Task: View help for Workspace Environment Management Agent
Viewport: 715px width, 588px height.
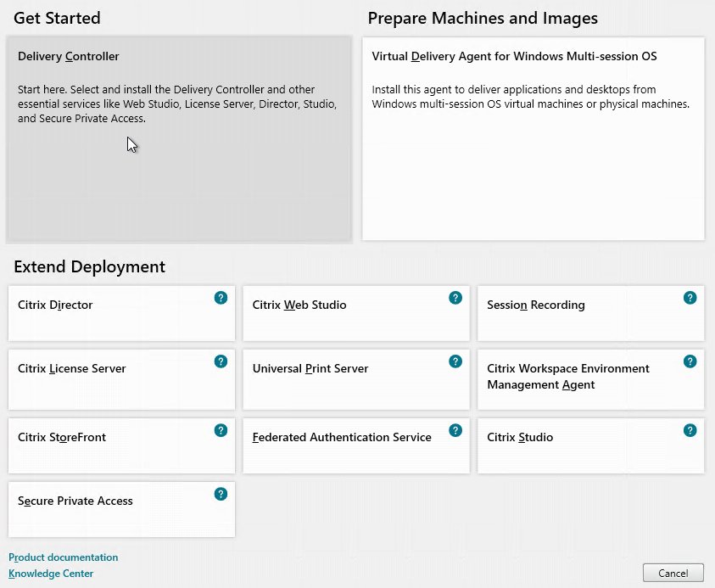Action: pyautogui.click(x=690, y=361)
